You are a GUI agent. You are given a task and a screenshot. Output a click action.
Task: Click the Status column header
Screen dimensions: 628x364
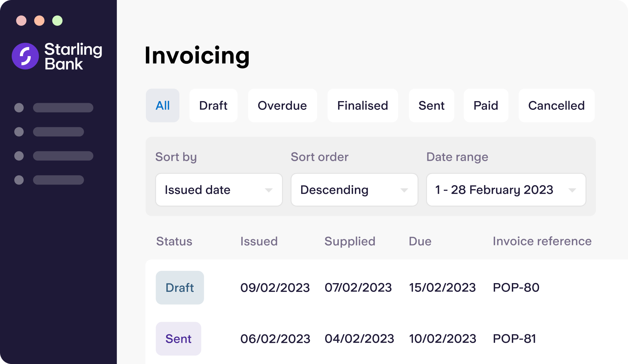(174, 241)
